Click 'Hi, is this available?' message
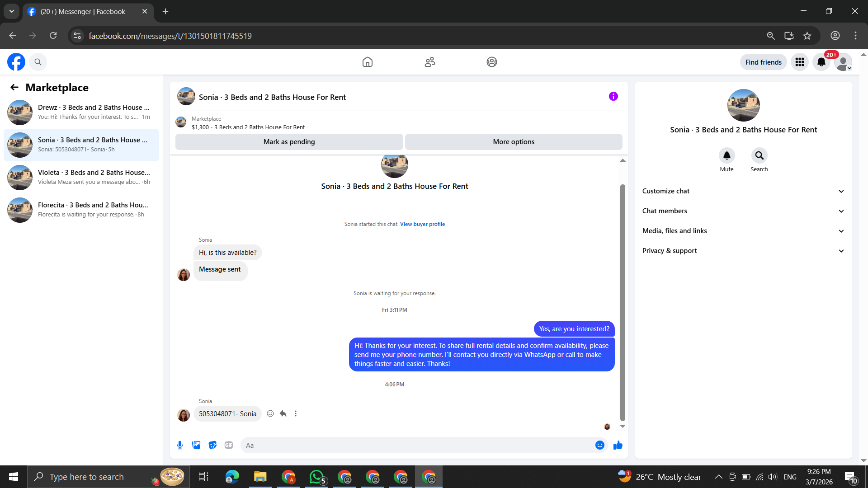The height and width of the screenshot is (488, 868). (x=228, y=253)
